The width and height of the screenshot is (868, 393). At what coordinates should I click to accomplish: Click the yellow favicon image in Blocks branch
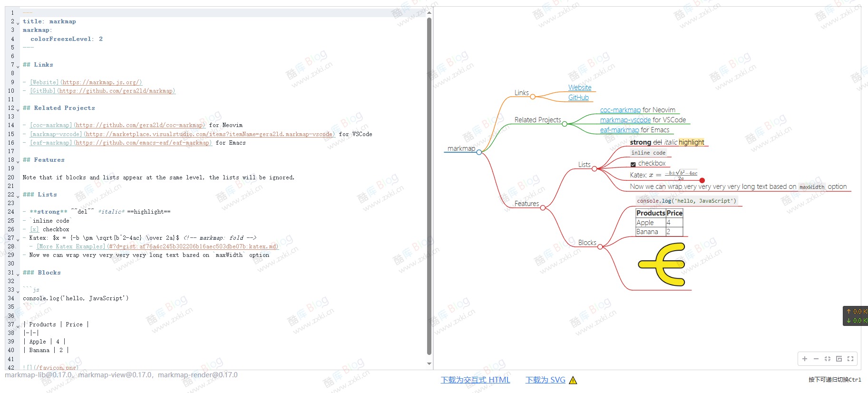click(662, 265)
